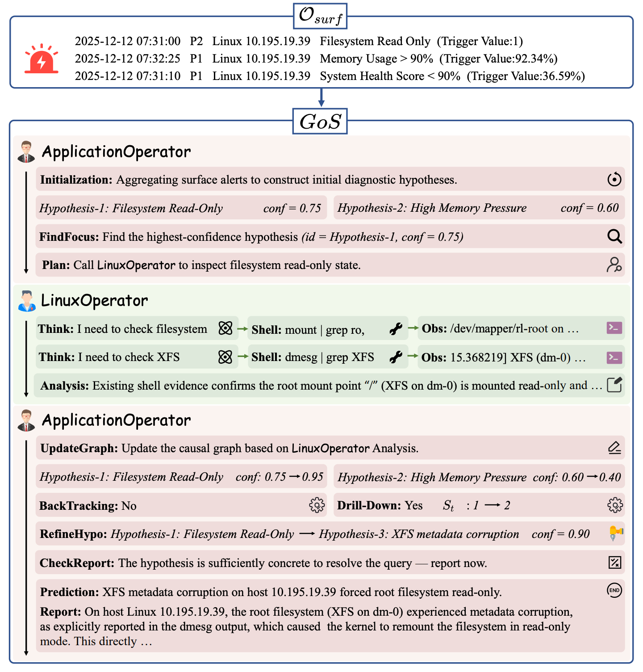
Task: Click the gear icon in the BackTracking row
Action: pos(317,505)
